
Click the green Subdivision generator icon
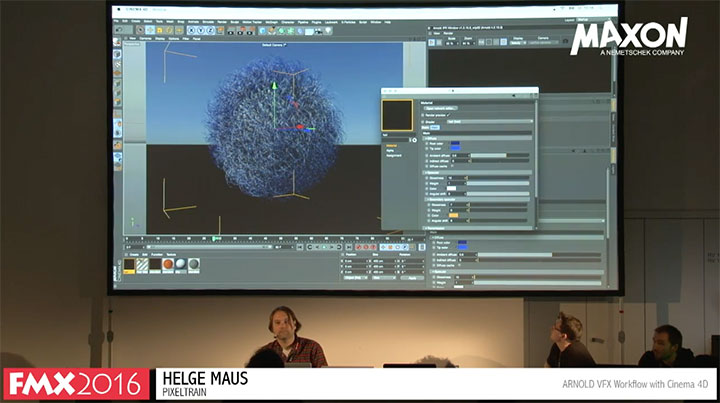(x=281, y=31)
